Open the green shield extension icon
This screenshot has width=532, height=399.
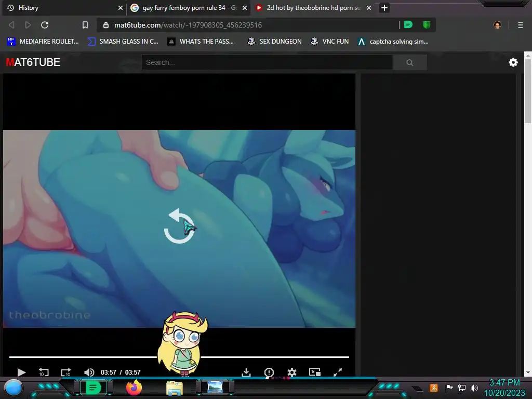[427, 25]
